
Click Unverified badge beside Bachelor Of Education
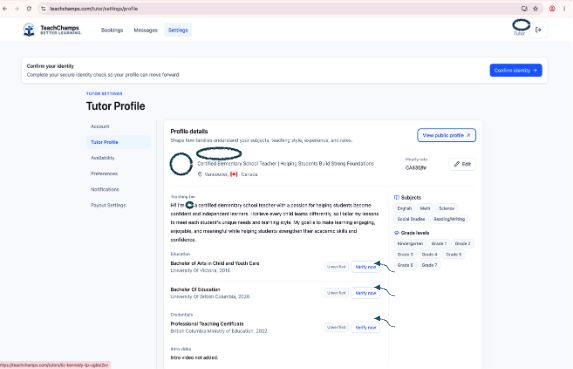pos(336,293)
